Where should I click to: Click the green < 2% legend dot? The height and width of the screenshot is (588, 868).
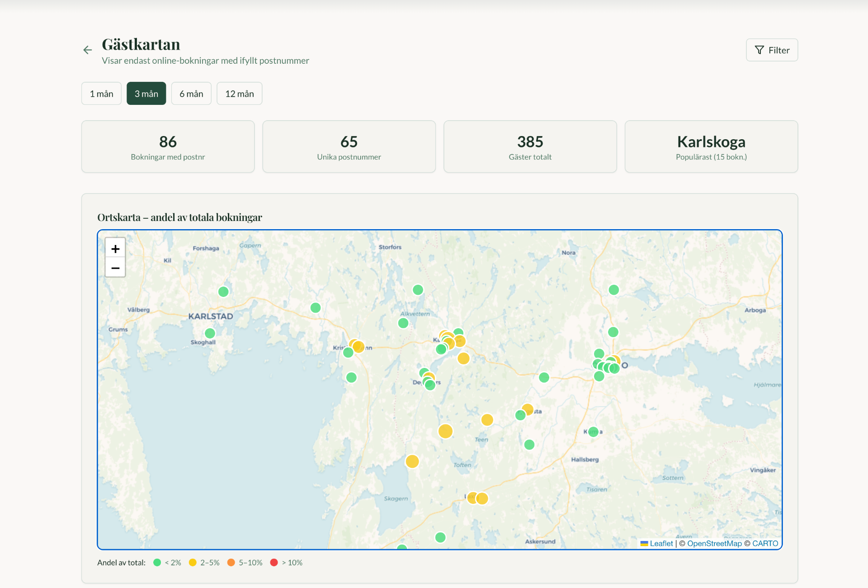[157, 563]
